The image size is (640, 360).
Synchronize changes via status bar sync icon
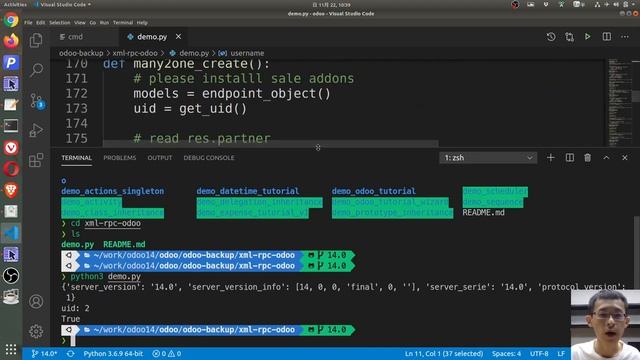coord(71,353)
